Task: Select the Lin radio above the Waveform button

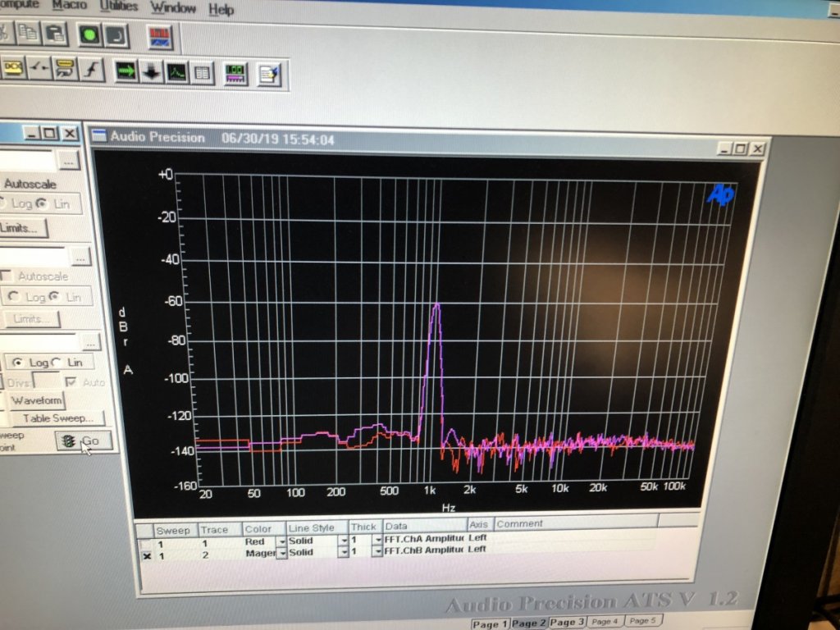Action: tap(57, 363)
